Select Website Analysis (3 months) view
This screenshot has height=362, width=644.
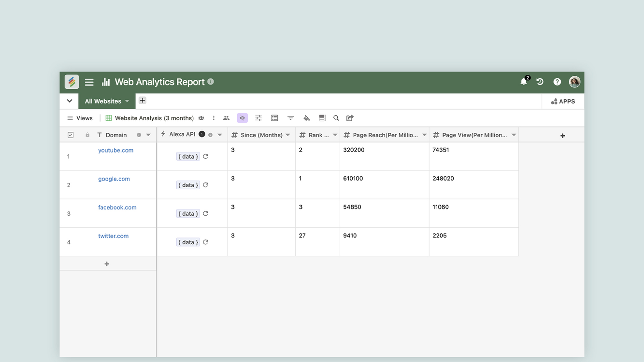(150, 118)
